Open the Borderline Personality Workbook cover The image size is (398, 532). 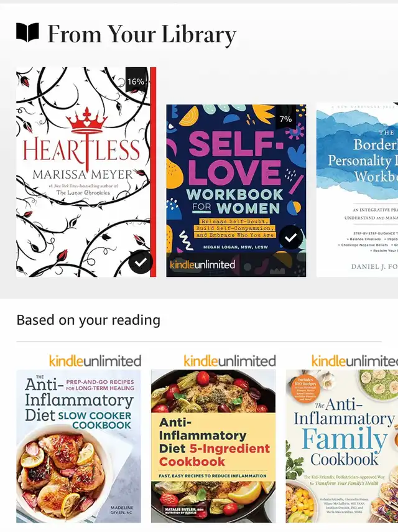click(x=358, y=190)
